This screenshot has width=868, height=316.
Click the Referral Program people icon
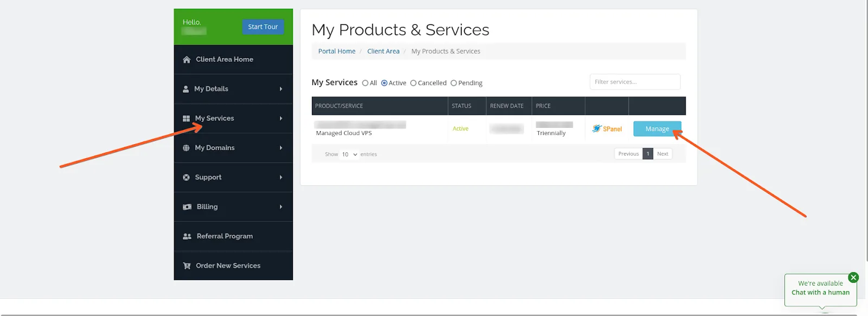(x=187, y=236)
